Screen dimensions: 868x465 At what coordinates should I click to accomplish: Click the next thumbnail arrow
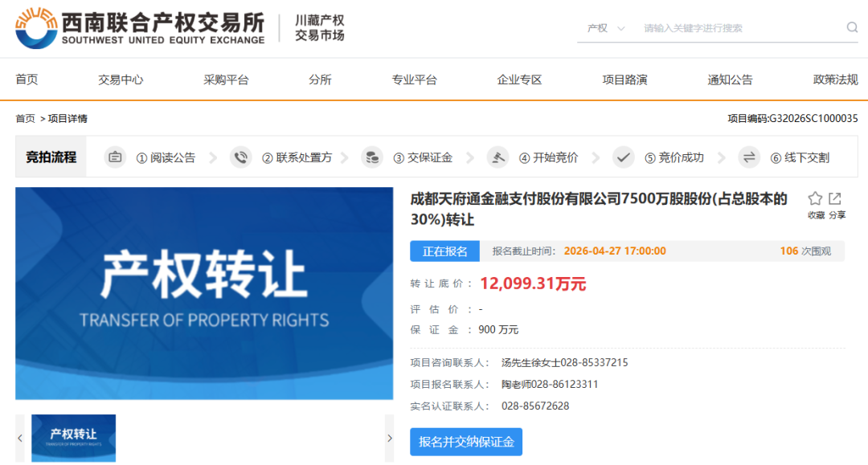[390, 438]
